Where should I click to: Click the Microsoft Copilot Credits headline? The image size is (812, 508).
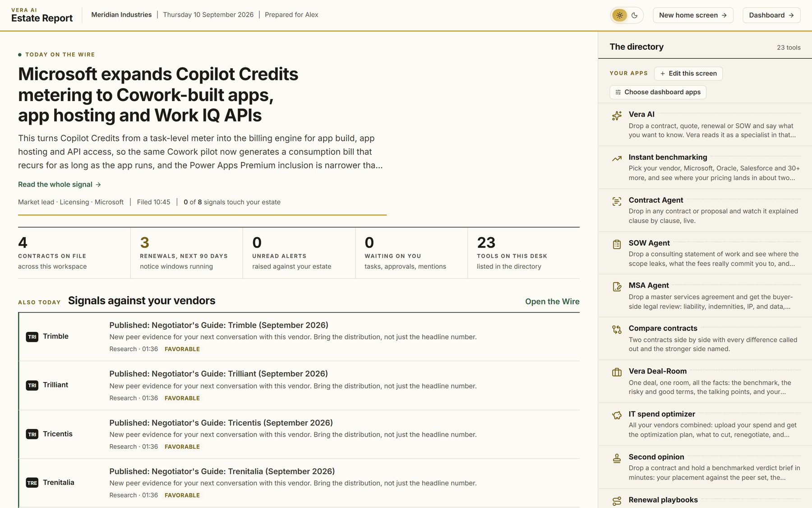click(158, 95)
